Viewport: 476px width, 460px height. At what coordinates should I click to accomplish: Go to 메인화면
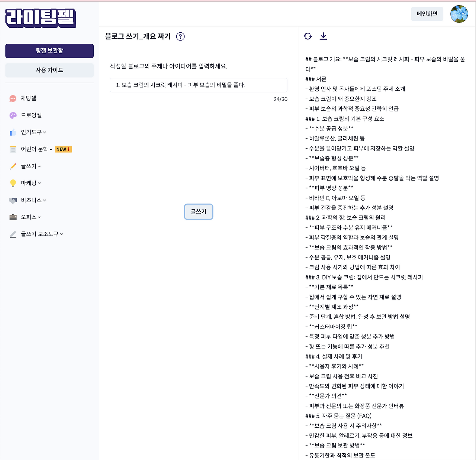pos(427,14)
